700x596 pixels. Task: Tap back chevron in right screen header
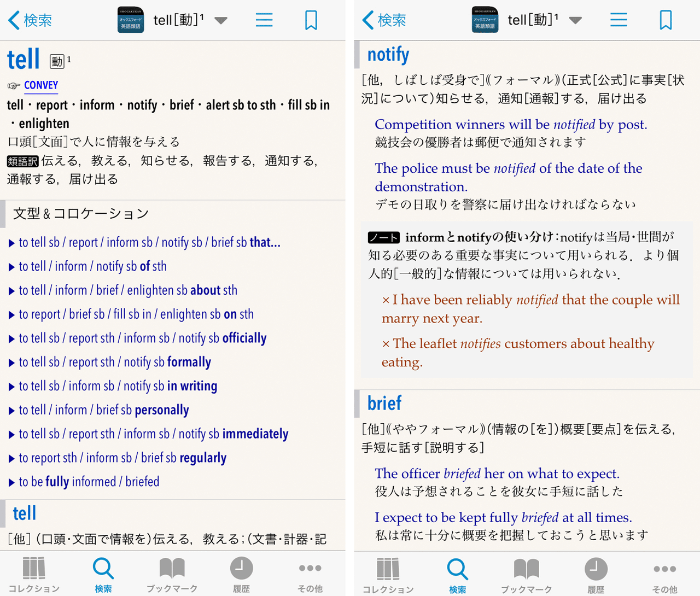click(369, 21)
